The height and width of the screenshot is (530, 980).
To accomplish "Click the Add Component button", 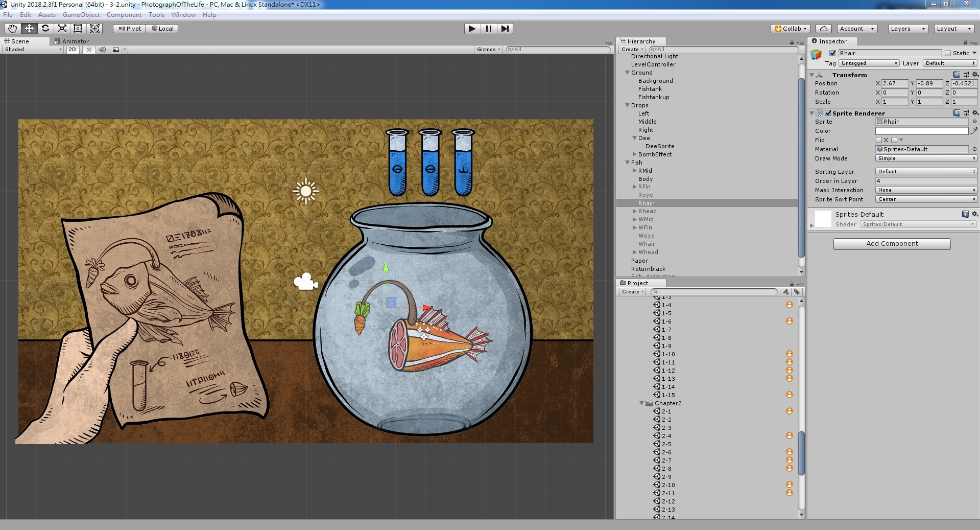I will (892, 244).
